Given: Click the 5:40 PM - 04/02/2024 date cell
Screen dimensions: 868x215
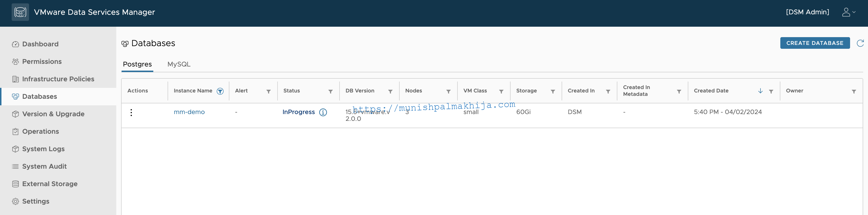Looking at the screenshot, I should click(728, 112).
